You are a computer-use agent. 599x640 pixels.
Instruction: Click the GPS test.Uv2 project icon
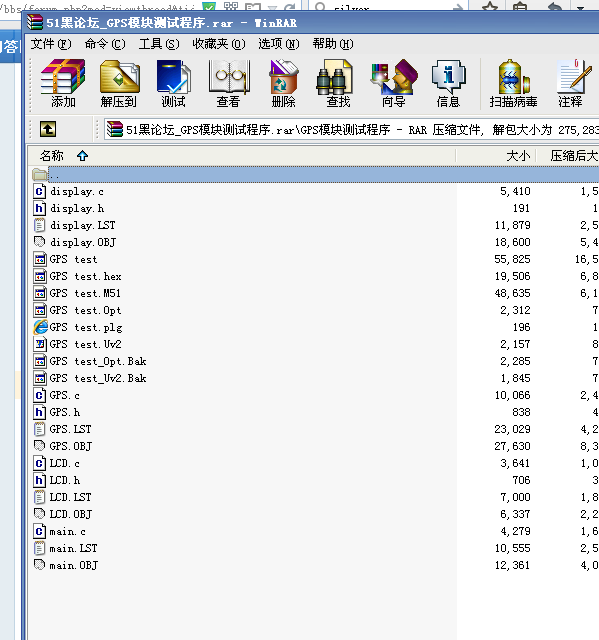pos(40,344)
